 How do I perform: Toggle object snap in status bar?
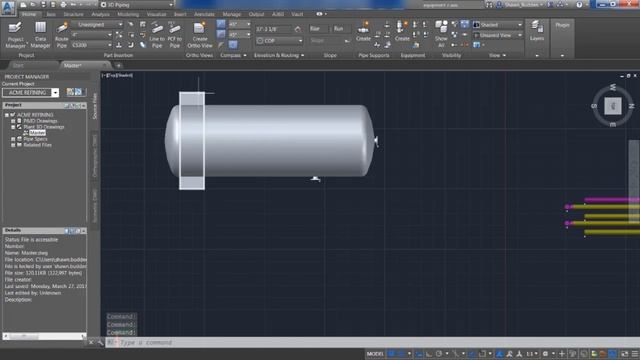[x=482, y=353]
